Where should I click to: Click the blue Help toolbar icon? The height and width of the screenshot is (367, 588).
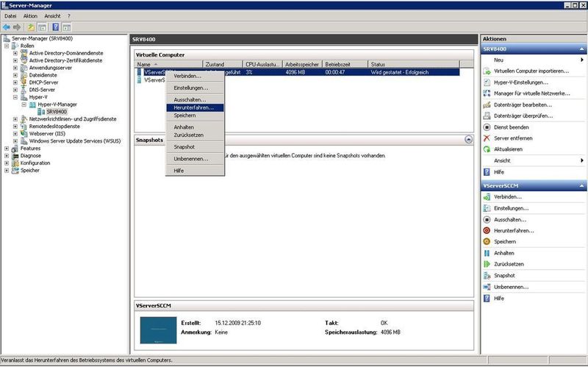(56, 27)
